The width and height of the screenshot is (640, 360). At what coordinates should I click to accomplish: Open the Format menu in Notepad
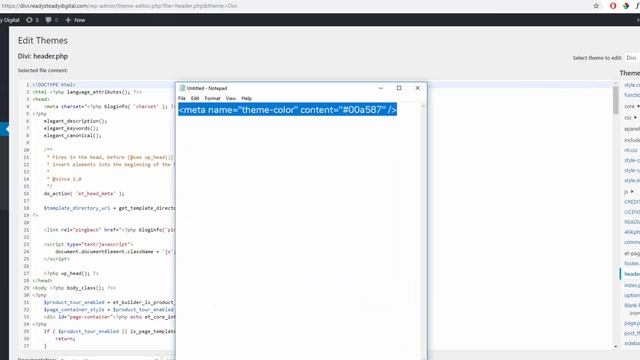pyautogui.click(x=212, y=98)
